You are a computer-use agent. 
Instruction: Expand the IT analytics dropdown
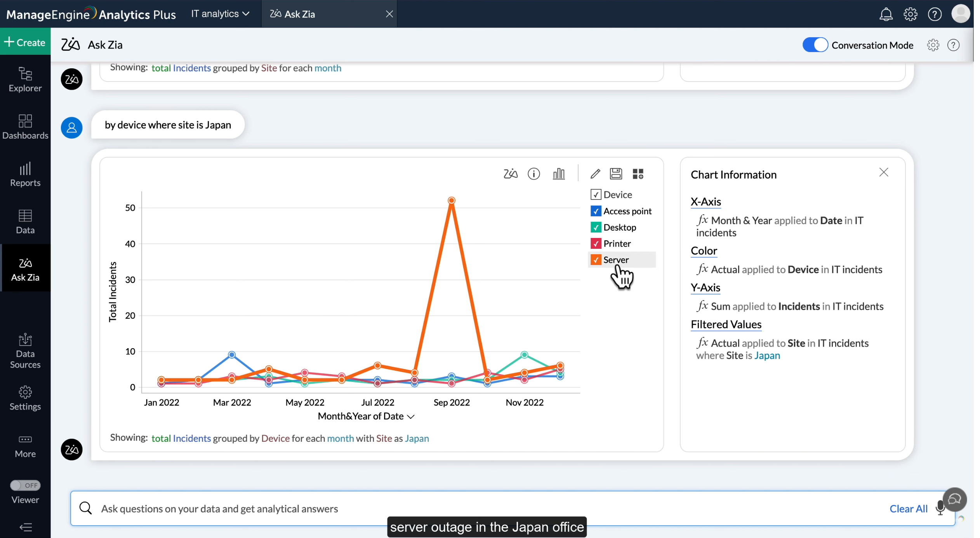coord(220,14)
